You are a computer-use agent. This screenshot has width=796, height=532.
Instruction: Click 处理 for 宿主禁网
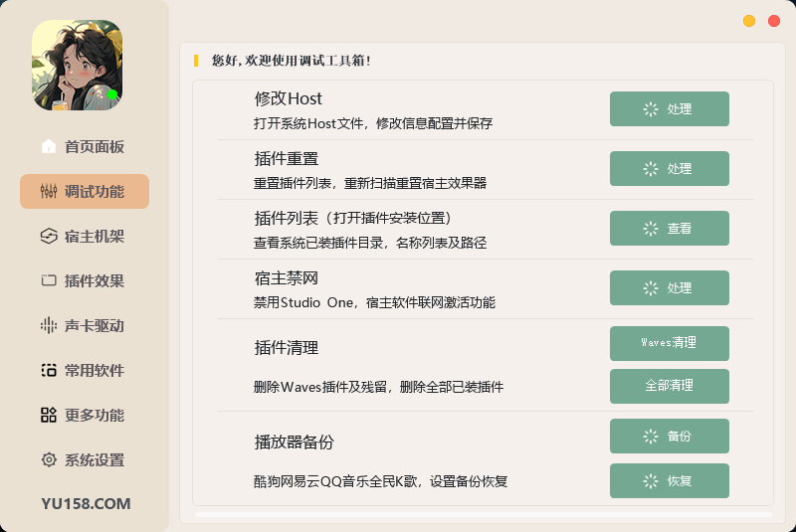669,288
